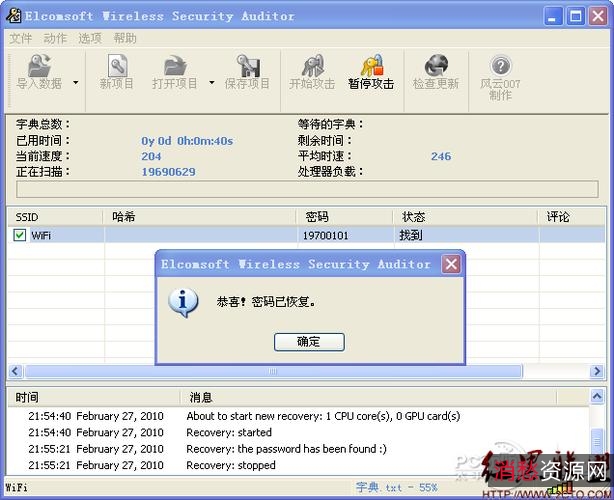Sort by the Password (密码) column header
This screenshot has width=614, height=500.
click(345, 217)
